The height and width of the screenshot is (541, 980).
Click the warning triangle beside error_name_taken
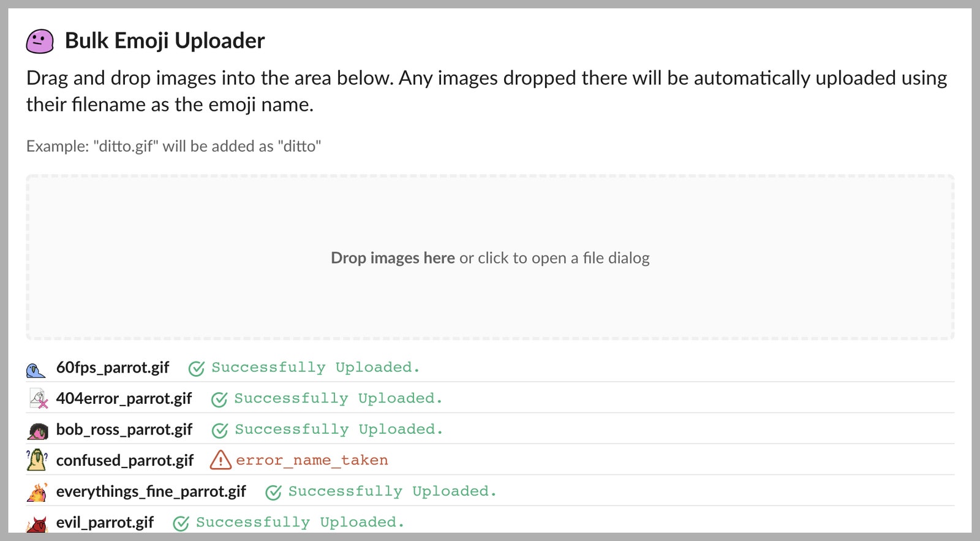(x=221, y=460)
